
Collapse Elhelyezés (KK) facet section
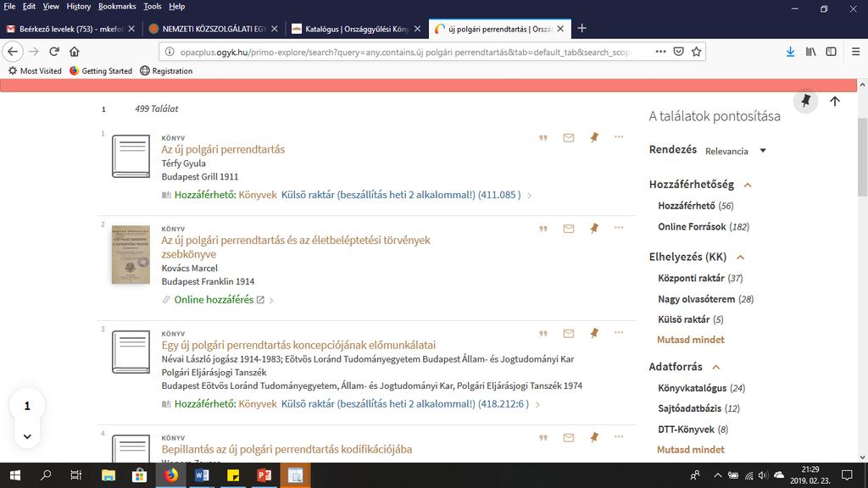point(741,258)
